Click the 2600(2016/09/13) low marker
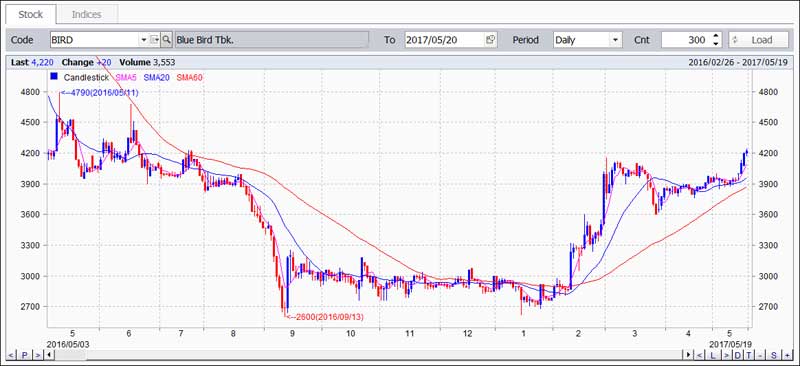 [326, 317]
